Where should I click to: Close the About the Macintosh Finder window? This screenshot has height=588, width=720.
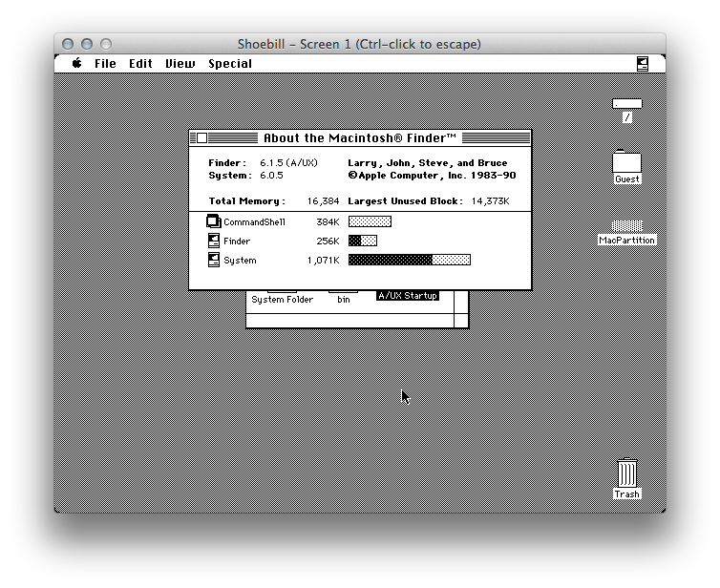pyautogui.click(x=201, y=137)
